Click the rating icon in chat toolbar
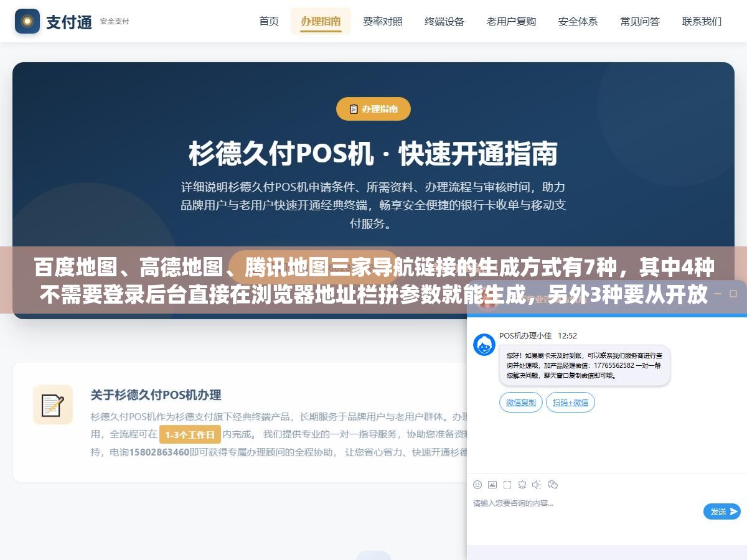Image resolution: width=747 pixels, height=560 pixels. click(522, 485)
